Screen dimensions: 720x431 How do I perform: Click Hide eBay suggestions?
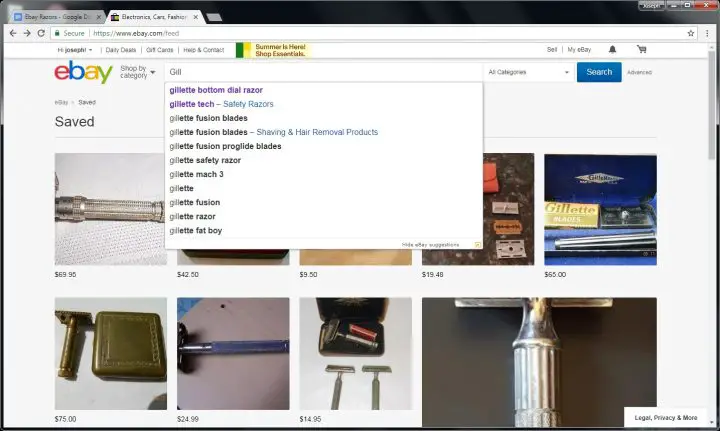click(x=430, y=245)
